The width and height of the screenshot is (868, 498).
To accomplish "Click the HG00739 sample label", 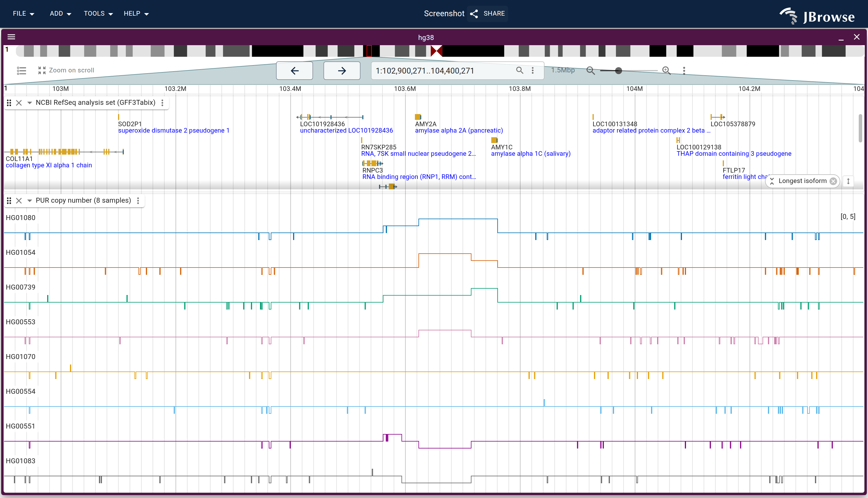I will coord(21,287).
